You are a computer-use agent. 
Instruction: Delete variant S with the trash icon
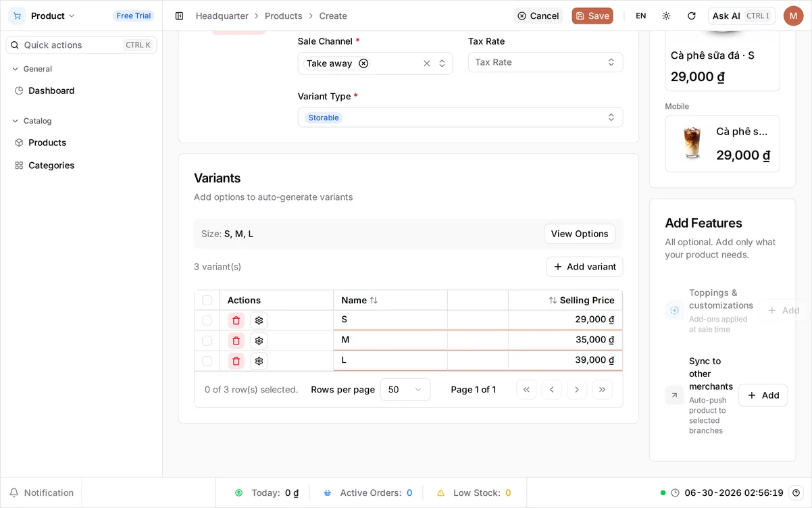pos(236,320)
